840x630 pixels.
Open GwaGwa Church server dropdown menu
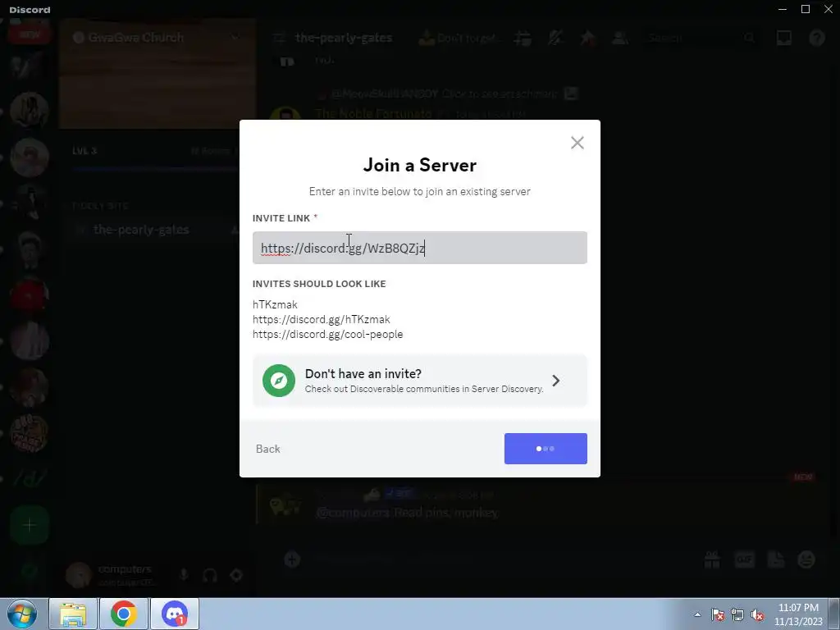pyautogui.click(x=157, y=38)
